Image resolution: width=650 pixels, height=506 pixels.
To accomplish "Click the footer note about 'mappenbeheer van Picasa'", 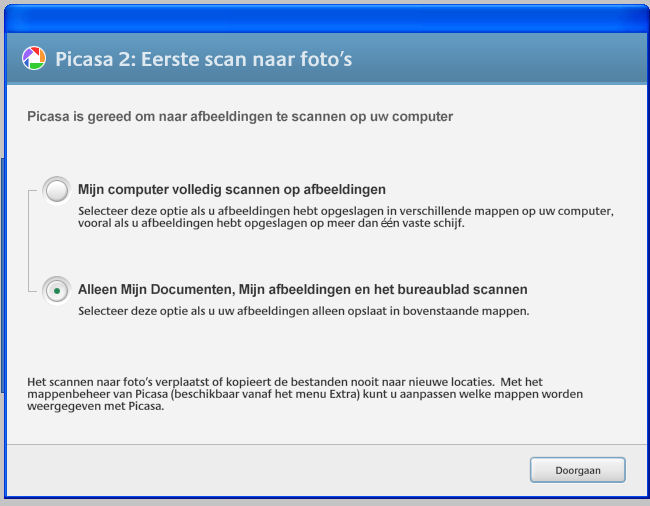I will point(305,394).
